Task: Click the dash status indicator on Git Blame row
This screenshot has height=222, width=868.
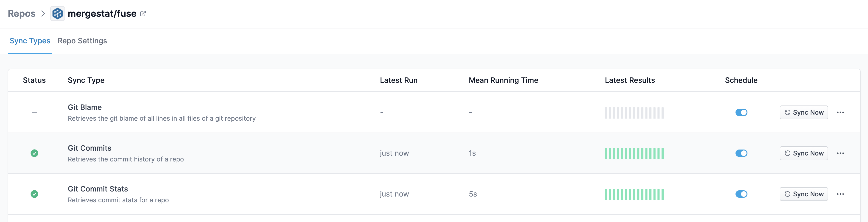Action: [x=34, y=112]
